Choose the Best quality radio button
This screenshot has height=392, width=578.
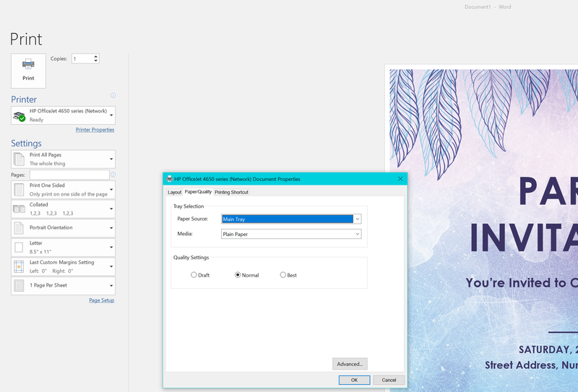[x=283, y=275]
